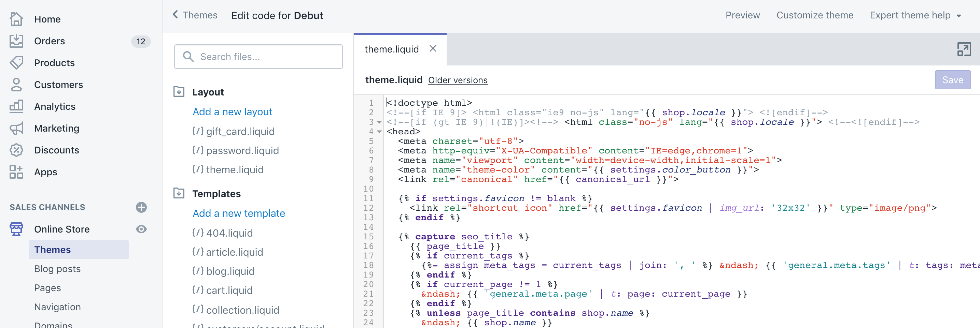980x328 pixels.
Task: Click line number 15 in gutter
Action: click(368, 236)
